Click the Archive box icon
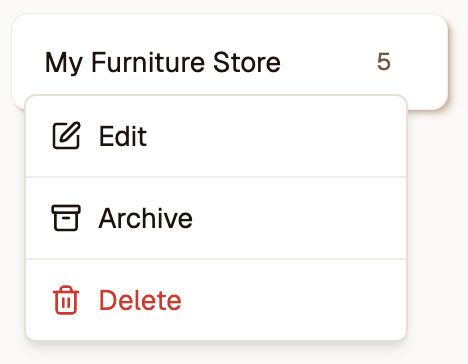468x364 pixels. pyautogui.click(x=66, y=218)
